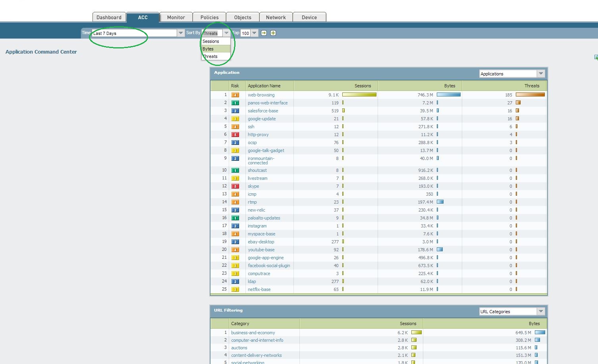The width and height of the screenshot is (598, 364).
Task: Click the risk 3 badge for livestream
Action: coord(235,179)
